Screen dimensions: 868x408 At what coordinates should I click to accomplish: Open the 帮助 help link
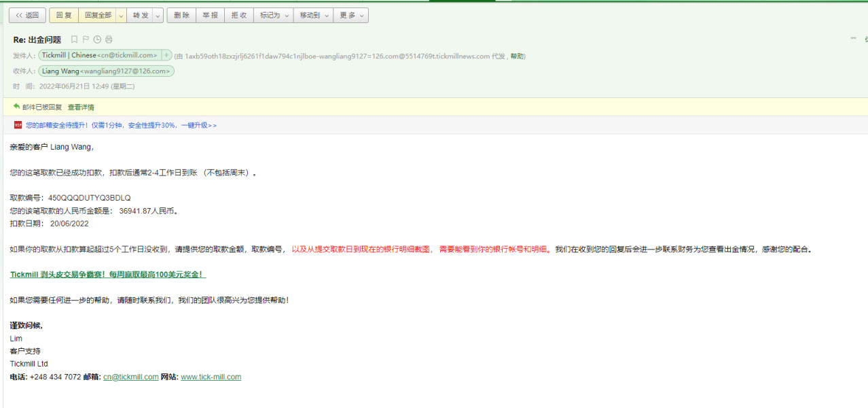click(x=517, y=56)
